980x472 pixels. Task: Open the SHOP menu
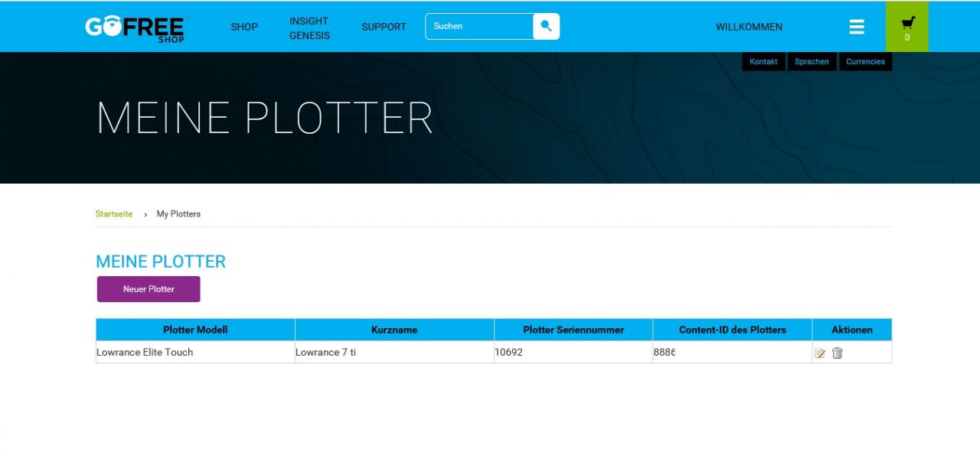click(x=244, y=27)
